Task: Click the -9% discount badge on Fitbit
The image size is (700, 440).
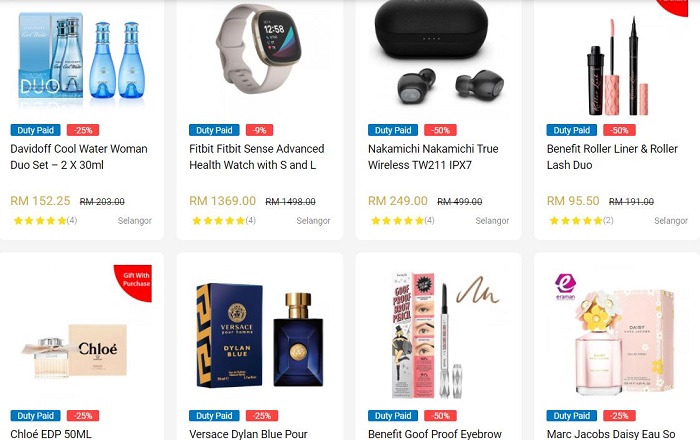Action: click(x=259, y=130)
